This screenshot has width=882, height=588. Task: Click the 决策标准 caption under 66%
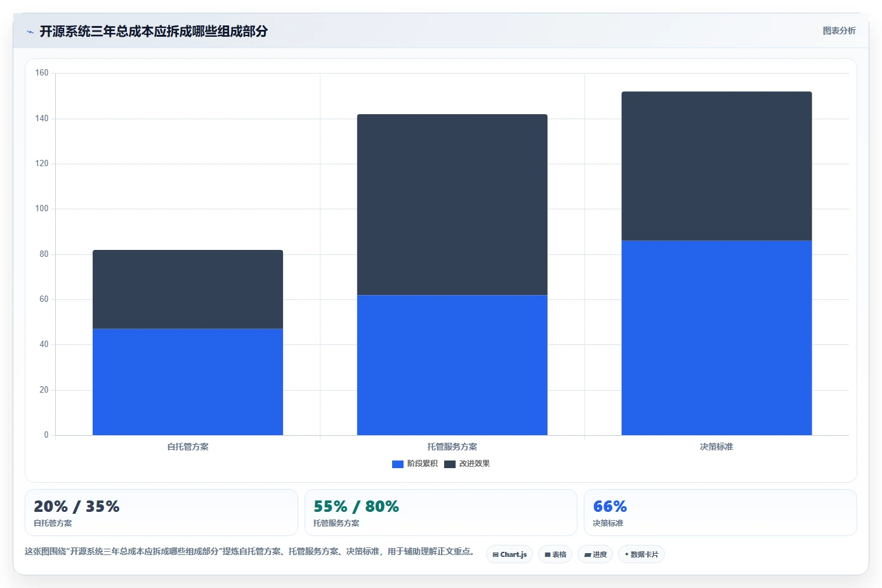608,523
